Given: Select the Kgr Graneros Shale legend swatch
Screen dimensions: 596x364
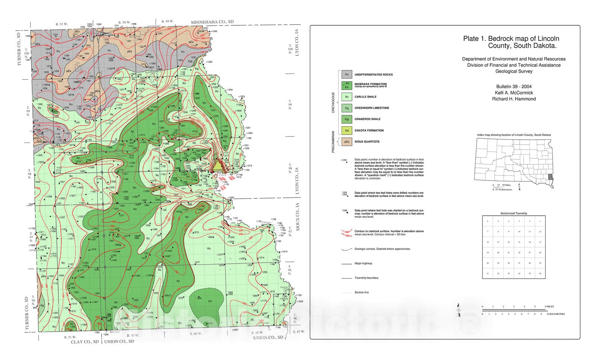Looking at the screenshot, I should [347, 119].
